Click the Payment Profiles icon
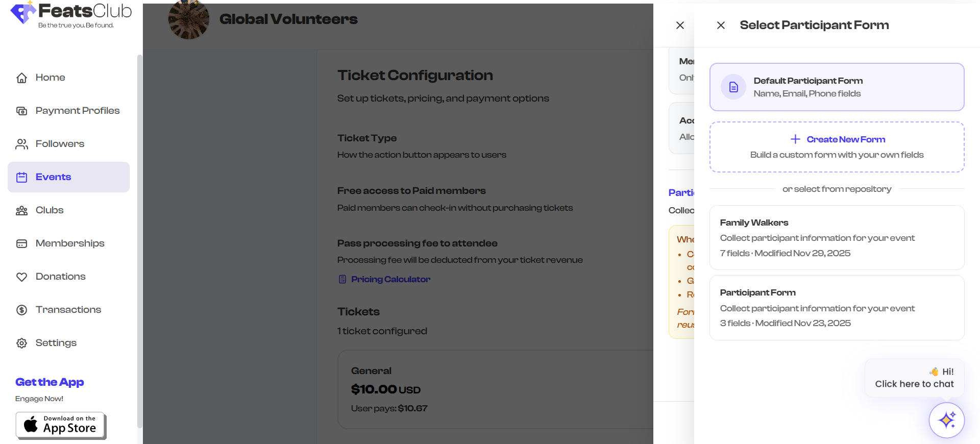 [21, 111]
